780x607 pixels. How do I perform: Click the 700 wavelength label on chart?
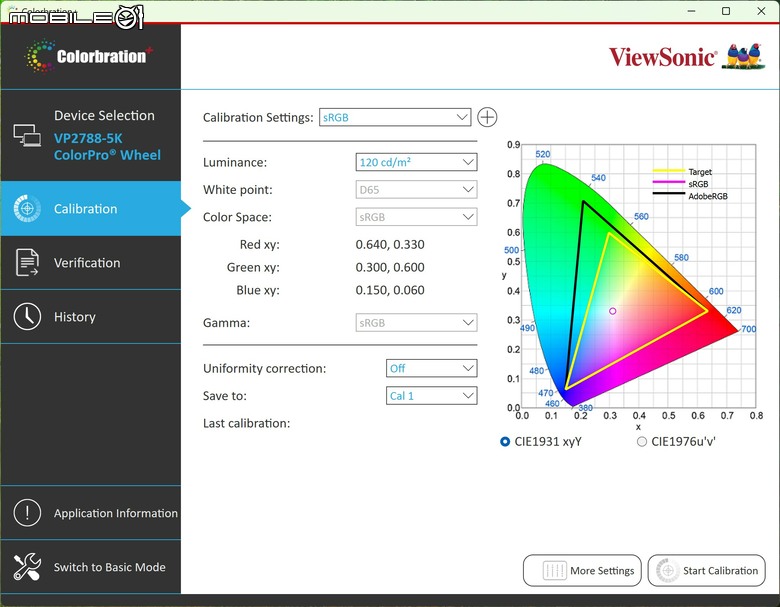point(749,329)
